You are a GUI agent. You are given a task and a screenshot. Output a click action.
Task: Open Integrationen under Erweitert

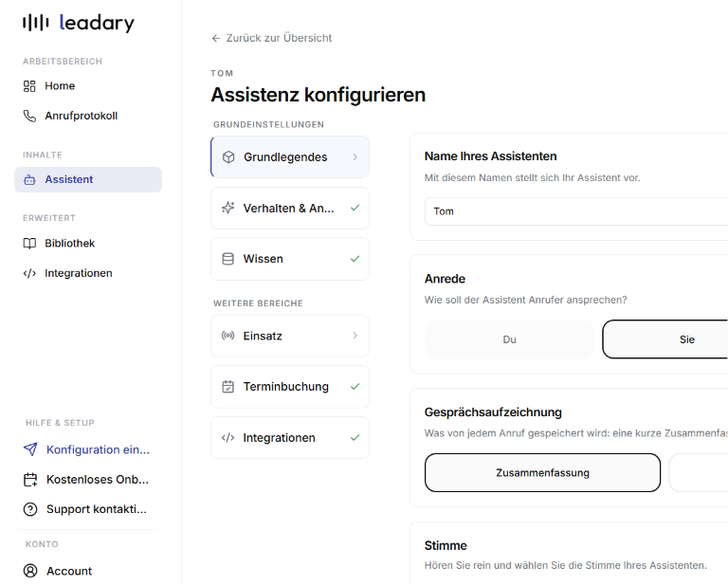(x=88, y=273)
